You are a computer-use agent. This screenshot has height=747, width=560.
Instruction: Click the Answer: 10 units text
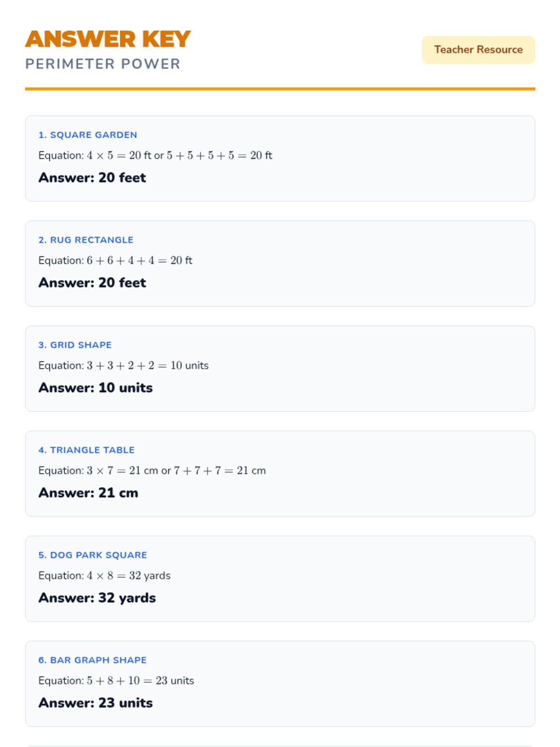click(96, 388)
